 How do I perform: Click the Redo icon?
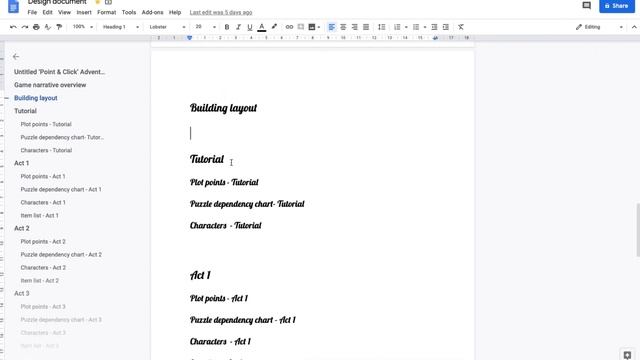(25, 27)
